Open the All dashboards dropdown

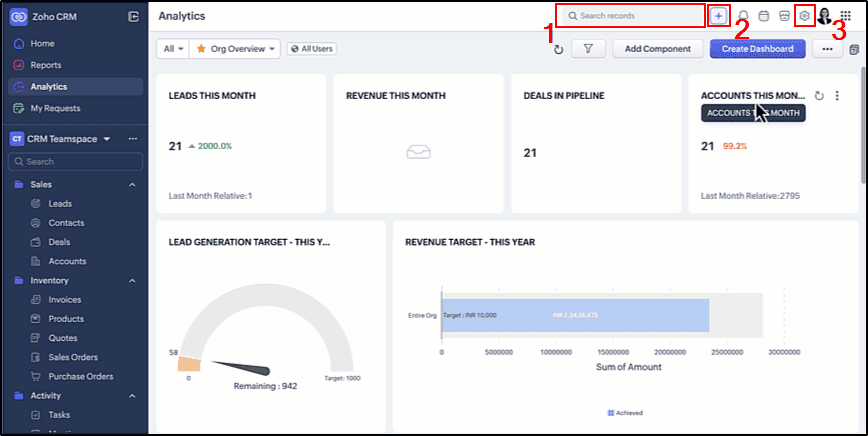(172, 48)
